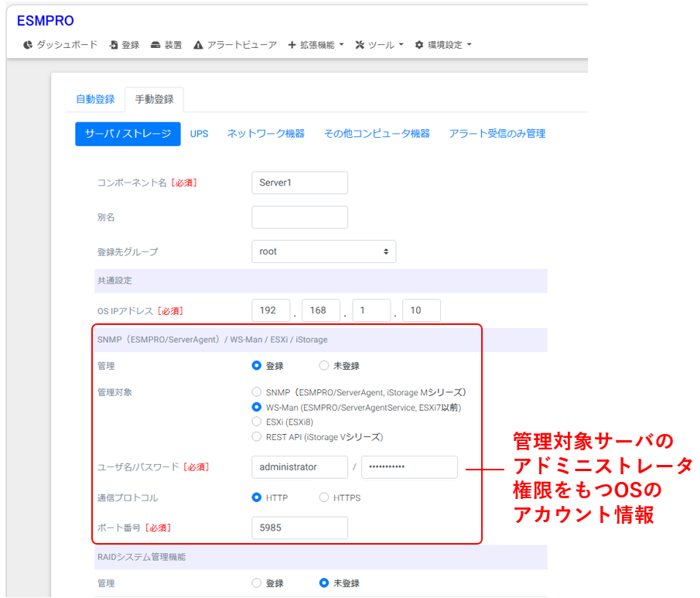This screenshot has width=700, height=598.
Task: Click the 装置 (Device) icon in navbar
Action: [x=155, y=45]
